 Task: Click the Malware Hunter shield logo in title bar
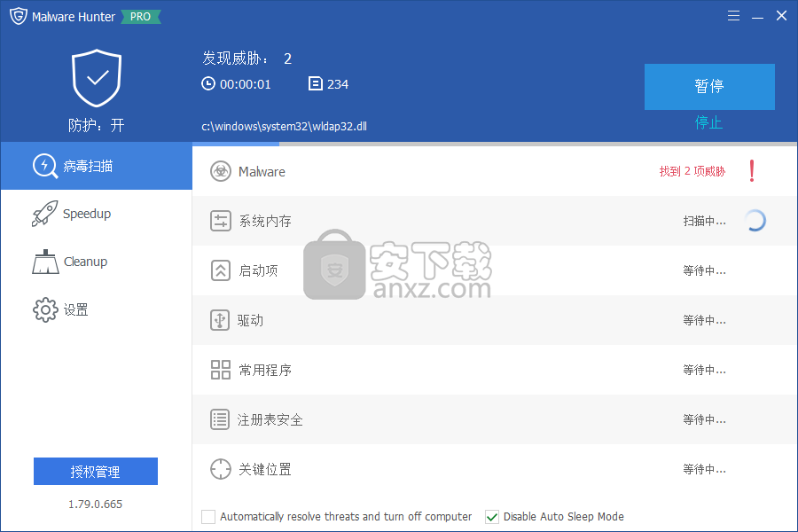click(19, 16)
